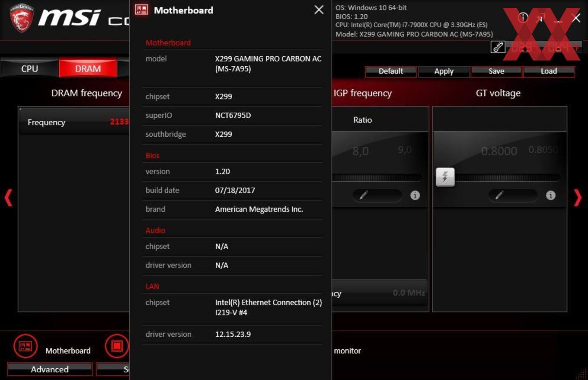Click the info icon in IGP frequency panel
Screen dimensions: 588x380
click(x=415, y=195)
